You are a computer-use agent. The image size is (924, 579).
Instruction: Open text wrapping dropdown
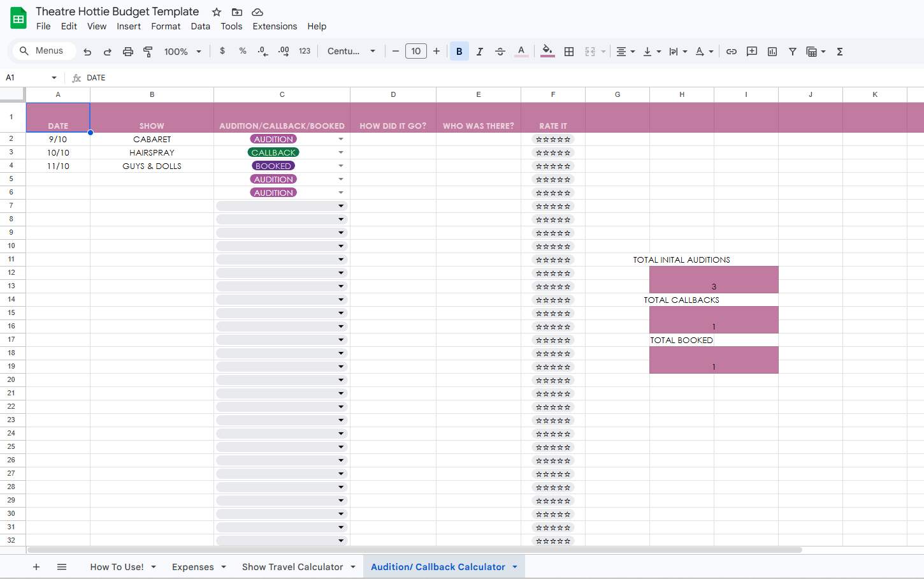[x=678, y=52]
